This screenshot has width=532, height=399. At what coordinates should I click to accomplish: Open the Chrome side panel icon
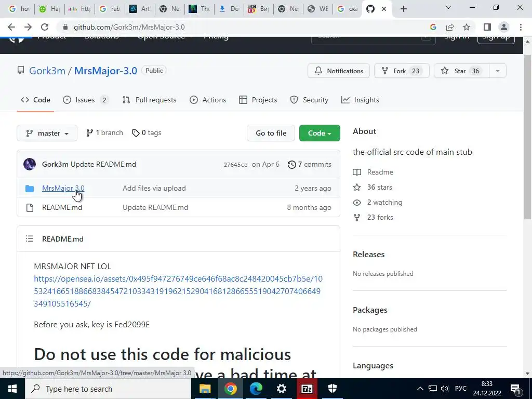coord(487,27)
